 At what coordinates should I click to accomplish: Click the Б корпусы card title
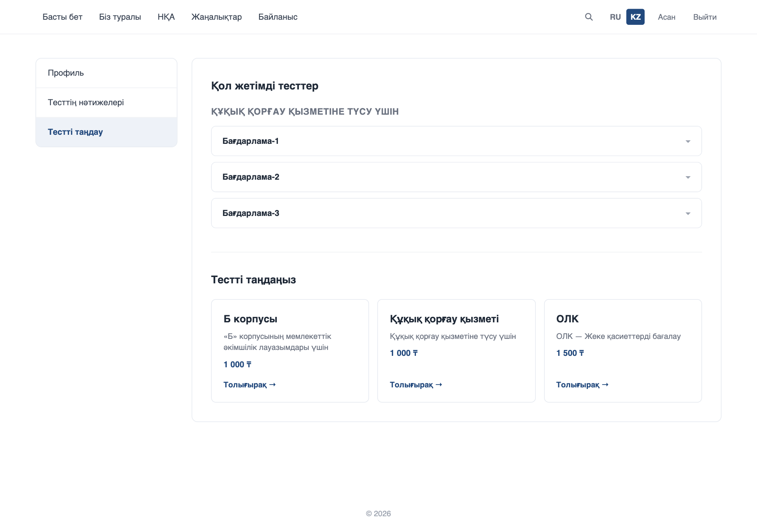[x=250, y=319]
